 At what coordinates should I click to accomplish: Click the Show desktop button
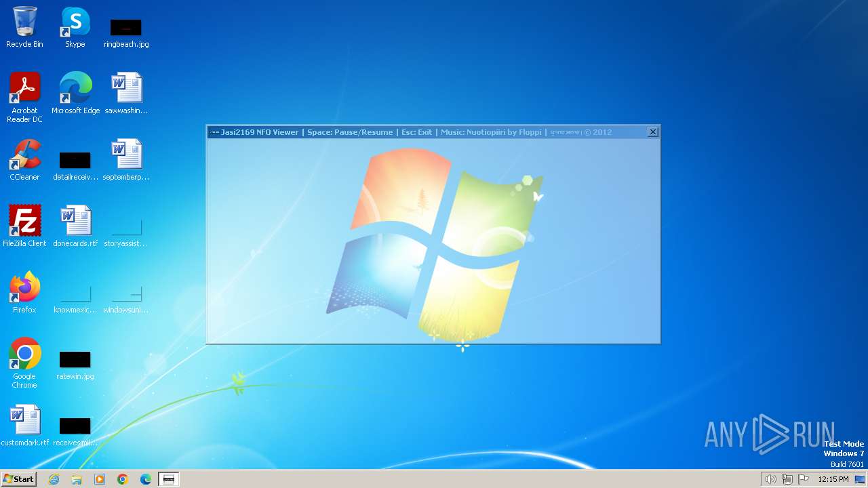click(x=861, y=479)
